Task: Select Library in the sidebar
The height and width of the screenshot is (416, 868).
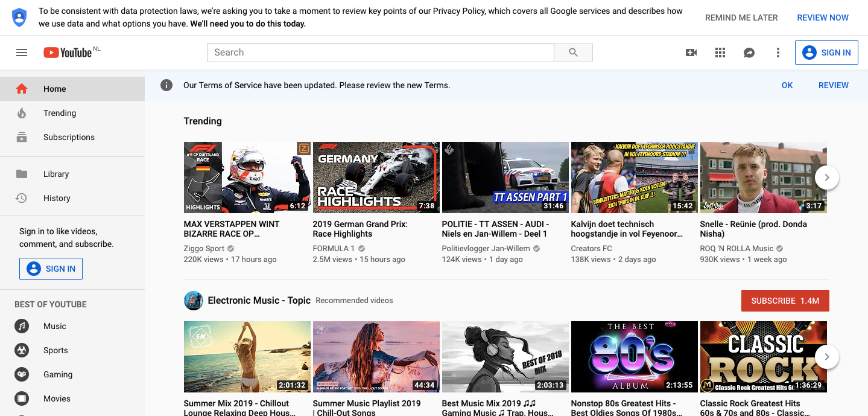Action: click(72, 174)
